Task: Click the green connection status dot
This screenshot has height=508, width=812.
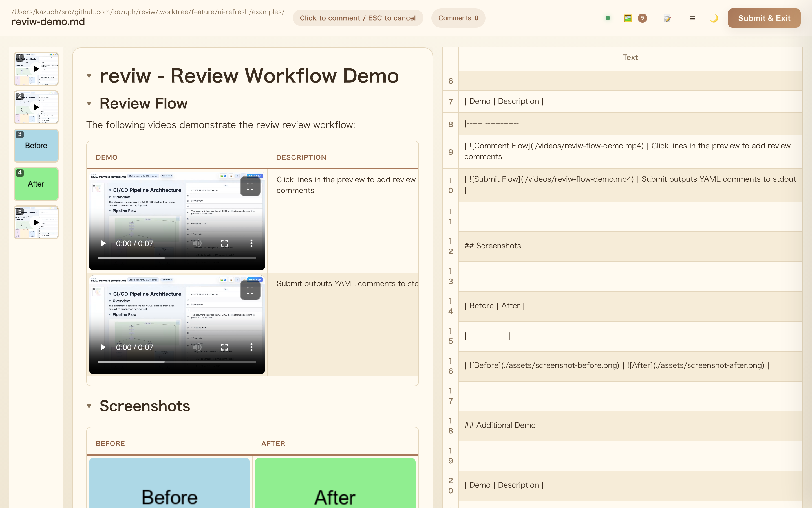Action: [608, 18]
